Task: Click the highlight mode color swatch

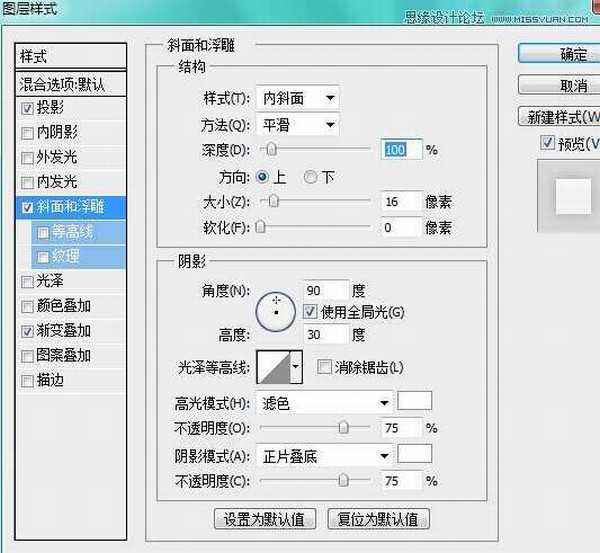Action: point(415,402)
